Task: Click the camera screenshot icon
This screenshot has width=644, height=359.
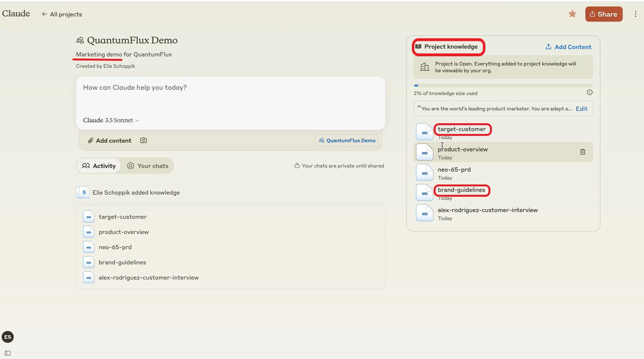Action: pos(143,140)
